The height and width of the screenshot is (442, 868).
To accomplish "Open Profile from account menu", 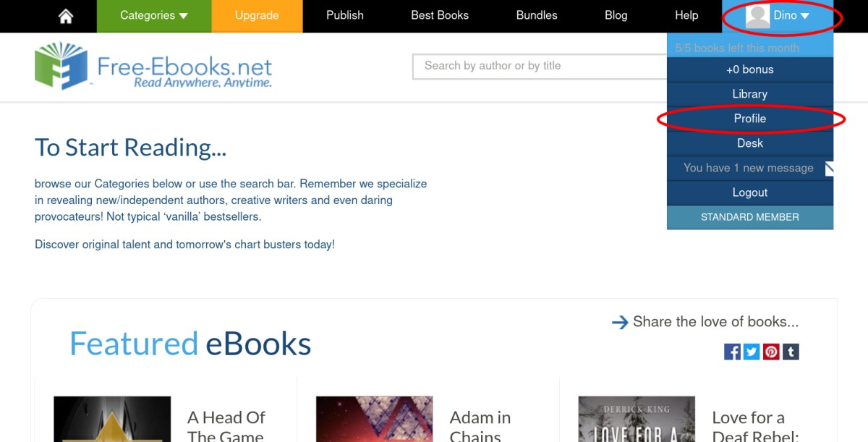I will click(x=749, y=119).
